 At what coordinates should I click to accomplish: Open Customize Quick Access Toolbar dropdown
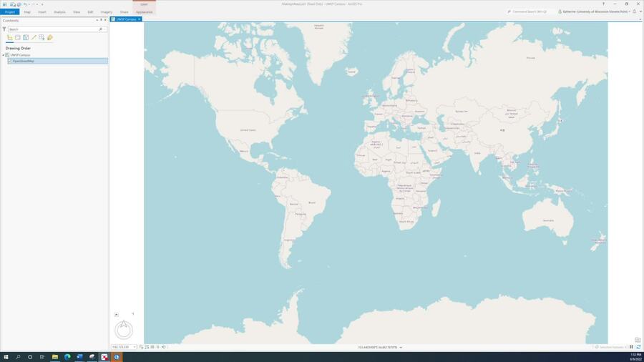tap(42, 4)
